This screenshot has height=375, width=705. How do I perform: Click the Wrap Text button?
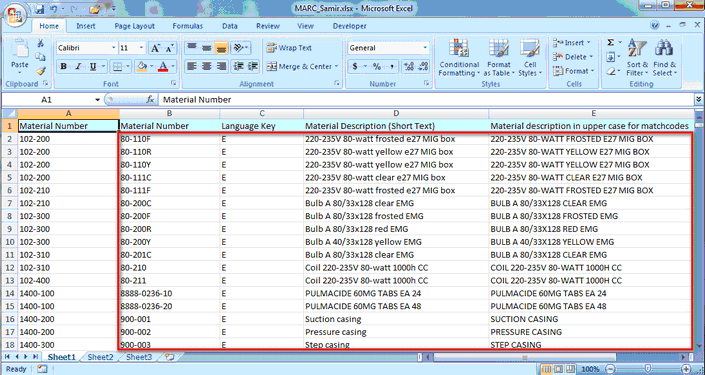point(289,48)
